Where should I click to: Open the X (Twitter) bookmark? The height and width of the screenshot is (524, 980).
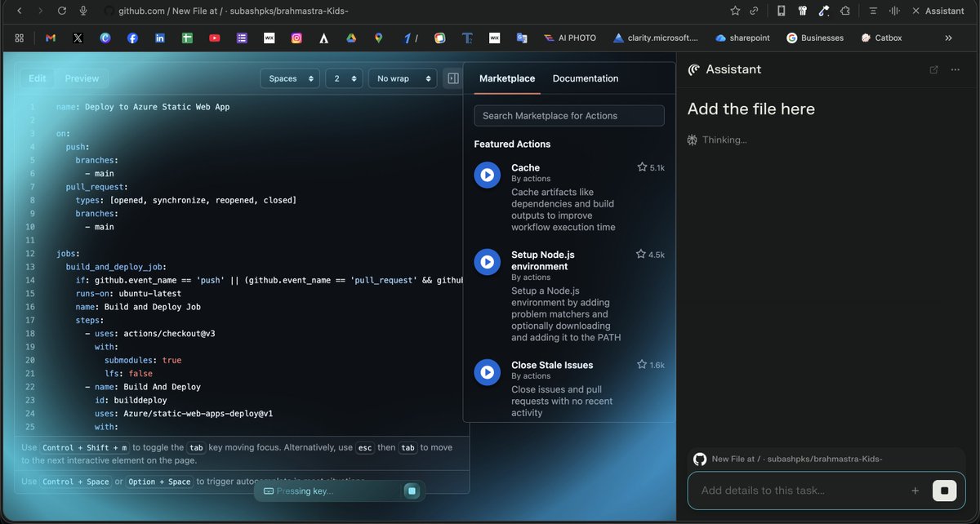[78, 38]
